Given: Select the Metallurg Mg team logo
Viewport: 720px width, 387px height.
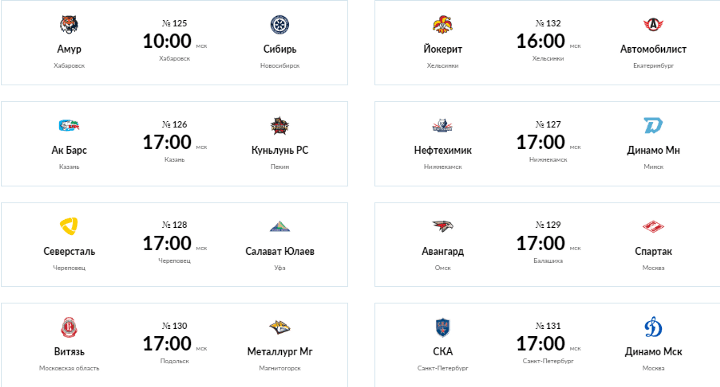Looking at the screenshot, I should tap(279, 327).
